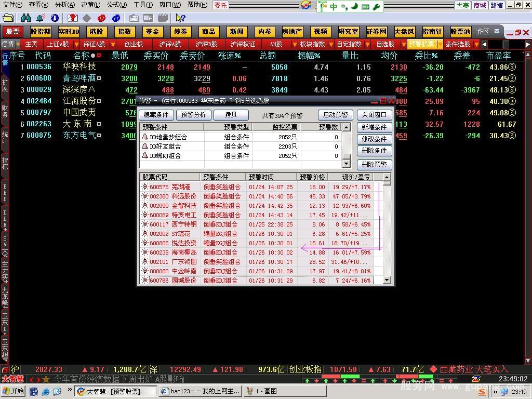
Task: Expand the 条件选股 dropdown arrow
Action: coord(477,45)
